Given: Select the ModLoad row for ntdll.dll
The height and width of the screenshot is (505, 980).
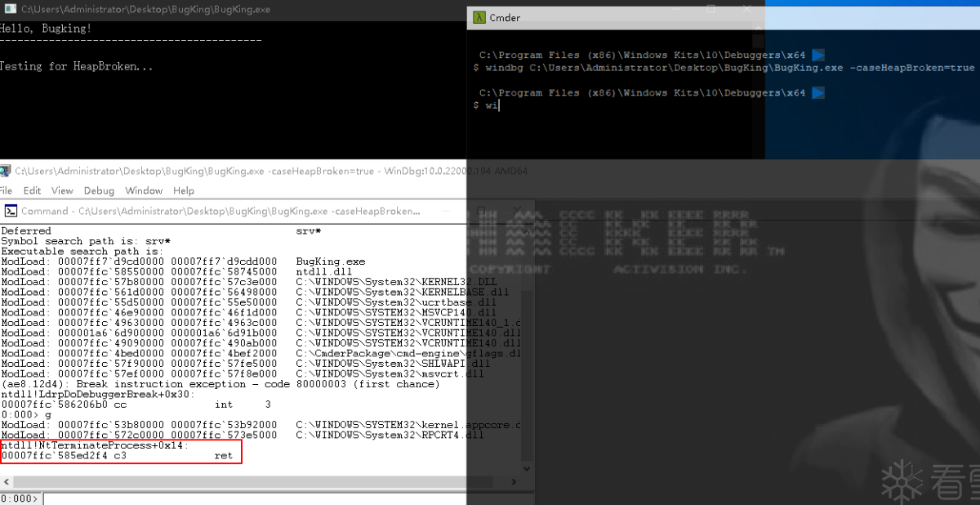Looking at the screenshot, I should [x=176, y=272].
